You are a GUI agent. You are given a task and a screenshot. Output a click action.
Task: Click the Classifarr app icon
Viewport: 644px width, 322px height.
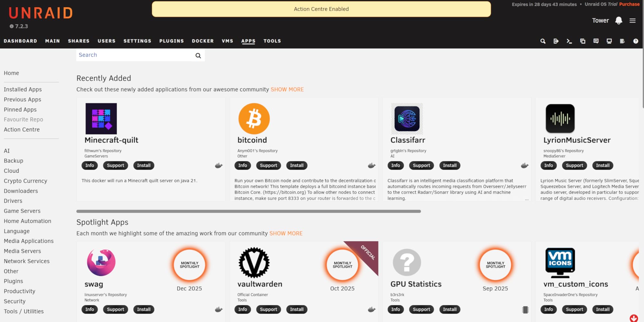click(x=407, y=118)
